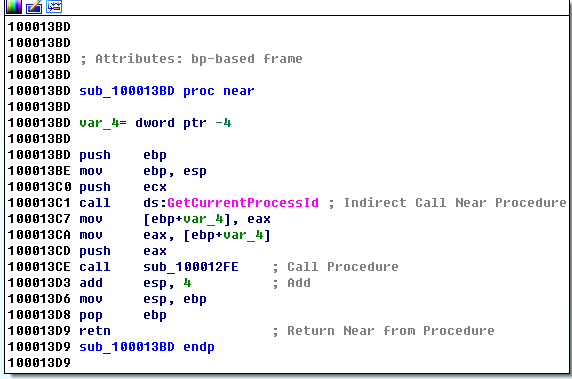
Task: Select the GetCurrentProcessId import name
Action: pyautogui.click(x=243, y=202)
